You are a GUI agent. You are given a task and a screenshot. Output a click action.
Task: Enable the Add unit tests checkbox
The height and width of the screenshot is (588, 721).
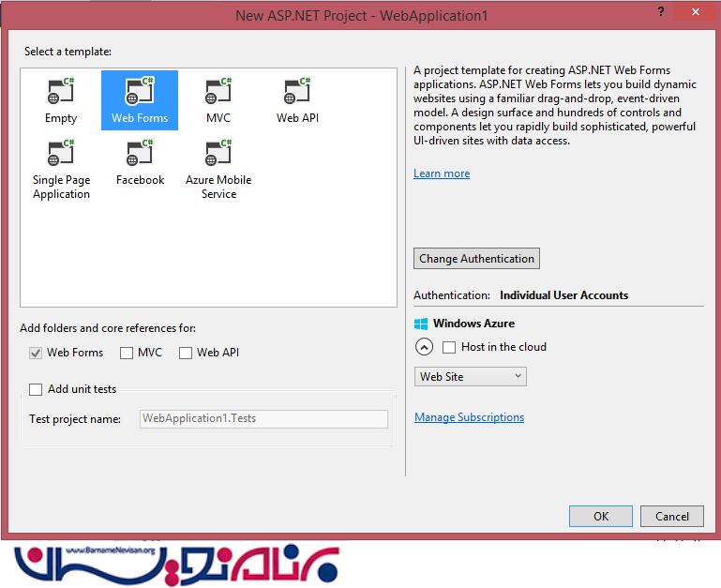click(36, 389)
